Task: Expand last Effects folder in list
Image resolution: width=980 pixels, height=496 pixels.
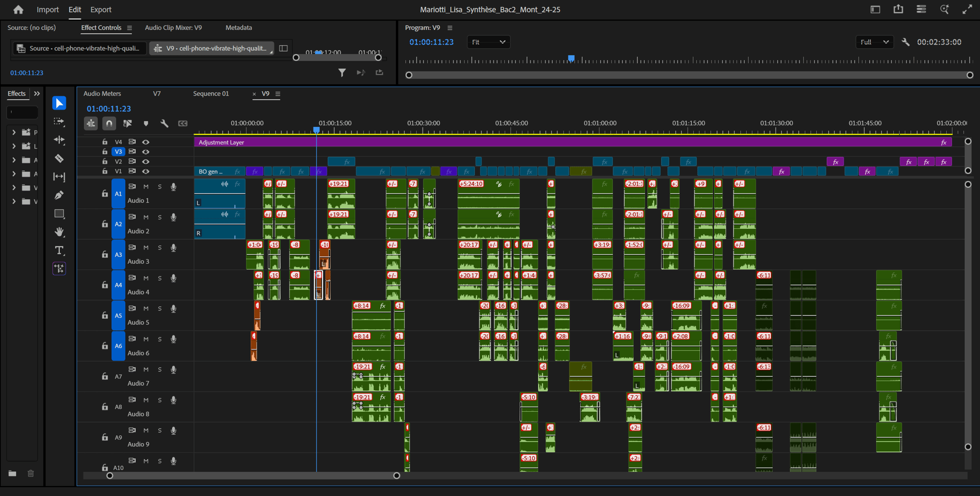Action: coord(14,201)
